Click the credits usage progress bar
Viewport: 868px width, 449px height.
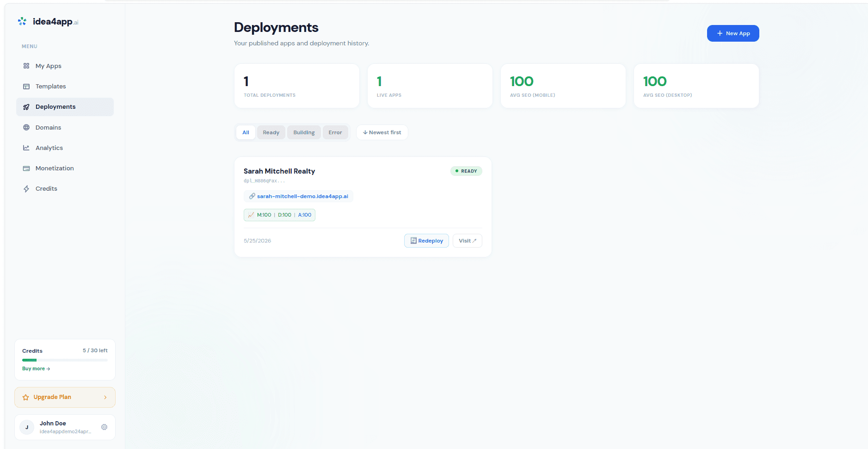coord(65,360)
